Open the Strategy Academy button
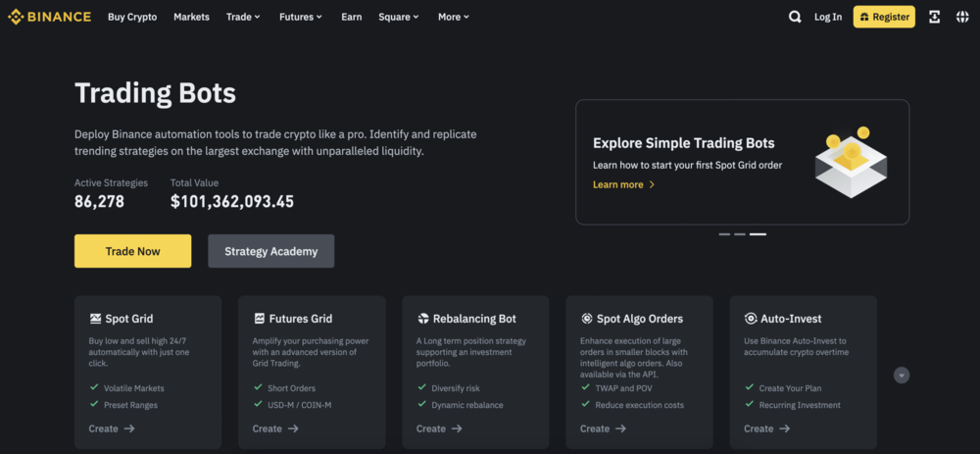Viewport: 980px width, 454px height. click(270, 251)
